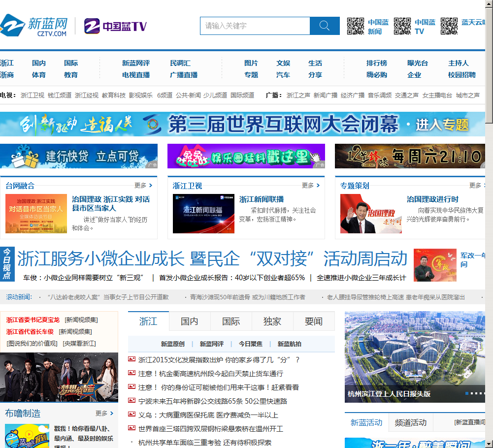The height and width of the screenshot is (448, 493).
Task: Open the 治国理政进行时 thumbnail
Action: 371,214
